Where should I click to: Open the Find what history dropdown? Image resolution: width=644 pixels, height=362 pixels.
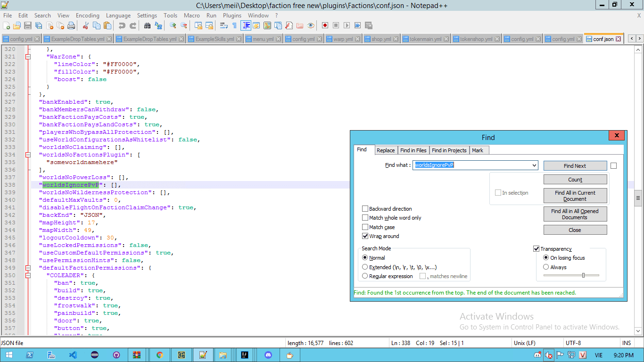tap(534, 165)
